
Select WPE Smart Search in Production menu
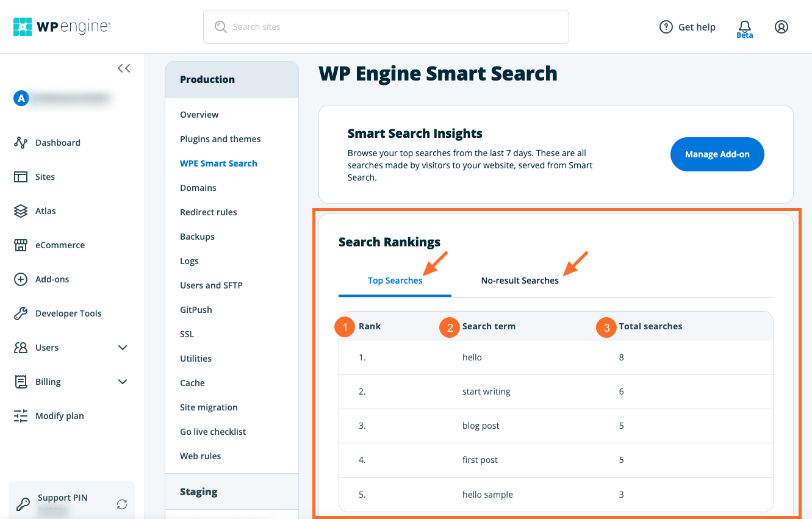[x=218, y=163]
